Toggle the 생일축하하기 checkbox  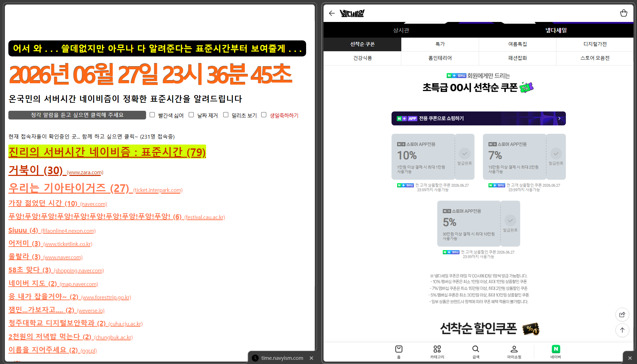(x=264, y=115)
